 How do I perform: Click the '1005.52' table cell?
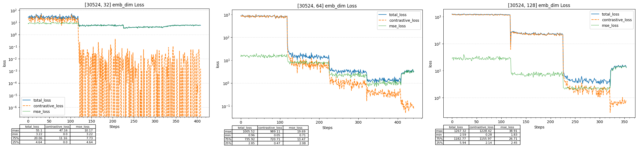245,131
